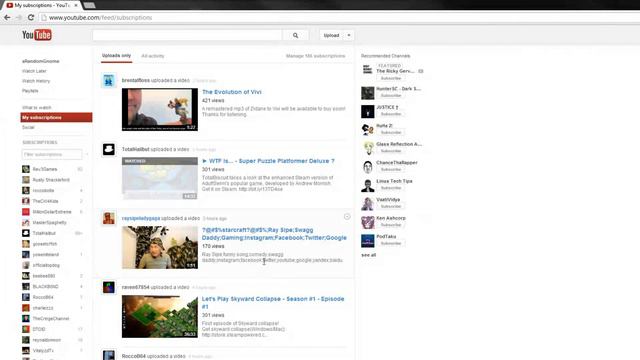This screenshot has width=640, height=360.
Task: Open Skyward Collapse video thumbnail
Action: [160, 316]
